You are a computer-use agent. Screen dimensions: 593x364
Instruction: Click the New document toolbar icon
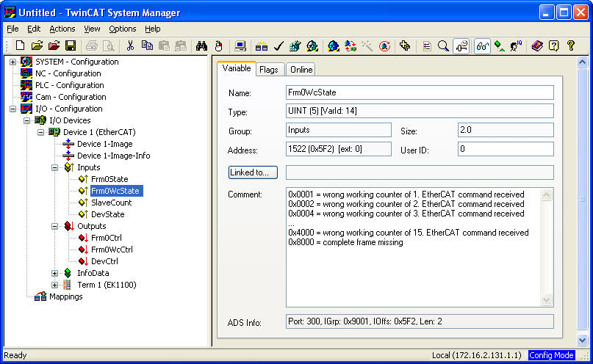pos(21,45)
